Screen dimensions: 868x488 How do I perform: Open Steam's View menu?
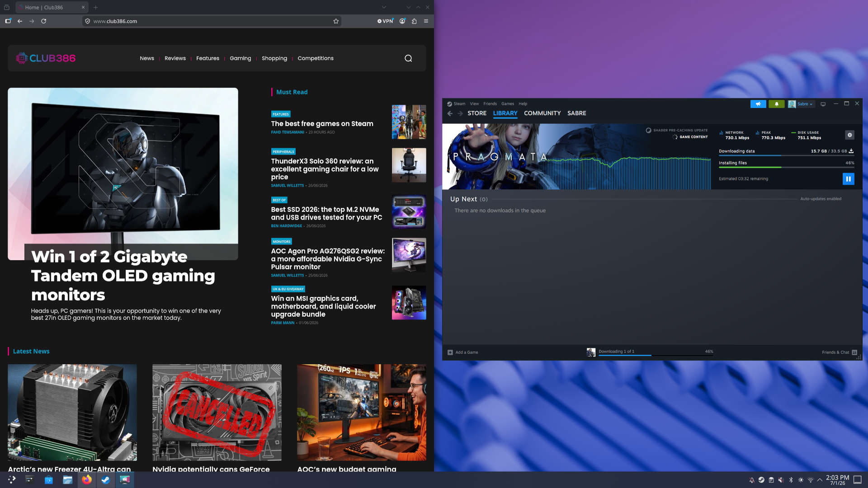474,104
